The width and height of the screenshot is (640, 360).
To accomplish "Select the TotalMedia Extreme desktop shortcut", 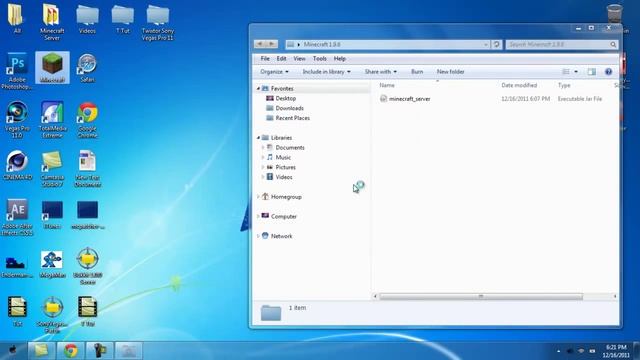I will (52, 120).
